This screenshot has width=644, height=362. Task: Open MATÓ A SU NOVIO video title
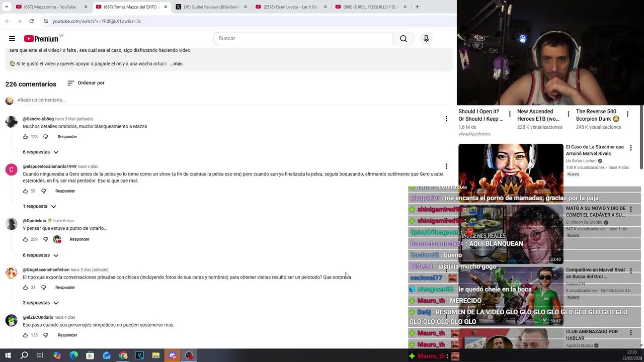coord(596,211)
